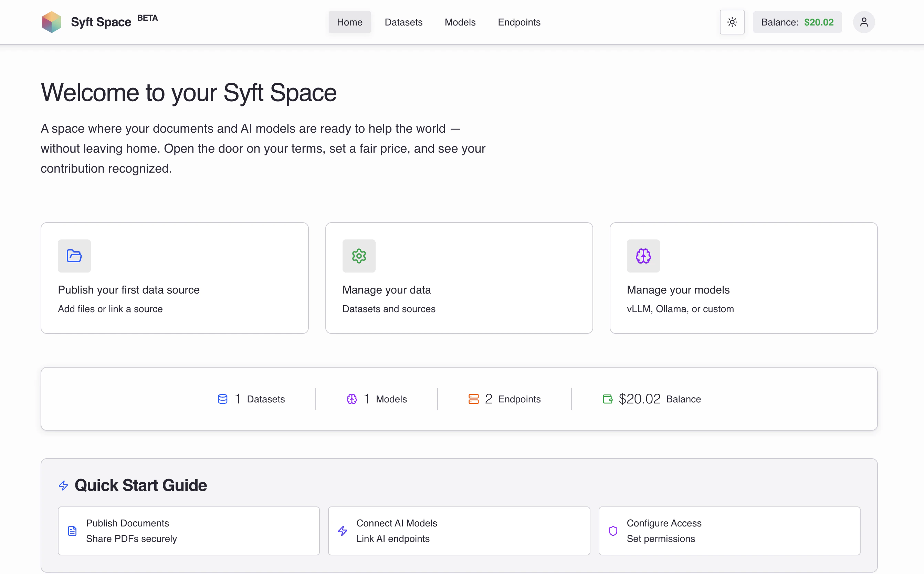Open the Publish Documents card to share PDFs
Screen dimensions: 924x574
coord(188,531)
